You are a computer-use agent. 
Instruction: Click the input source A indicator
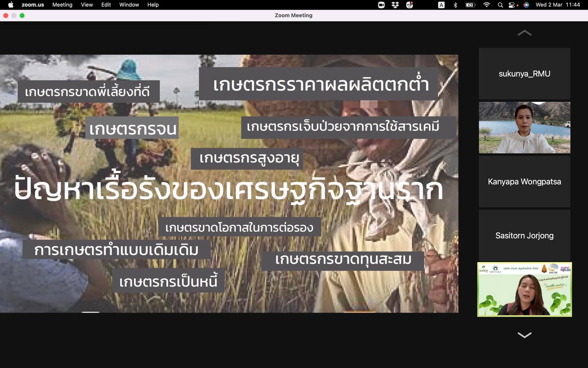(441, 5)
